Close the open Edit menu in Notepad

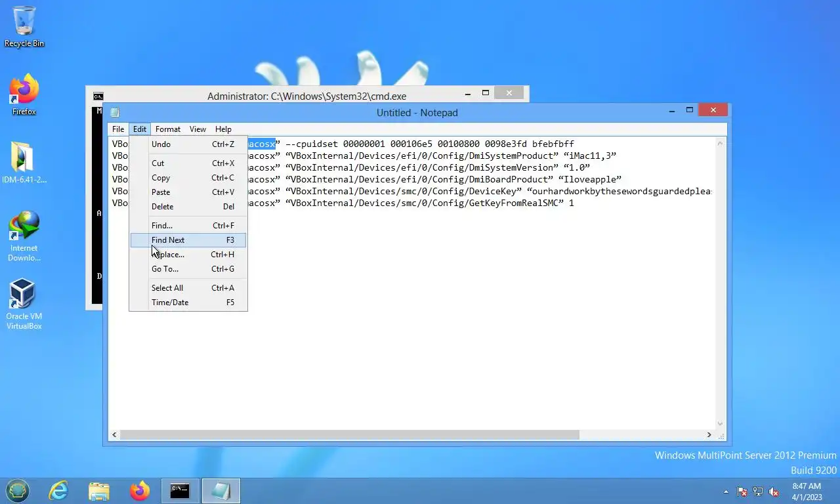pos(140,129)
